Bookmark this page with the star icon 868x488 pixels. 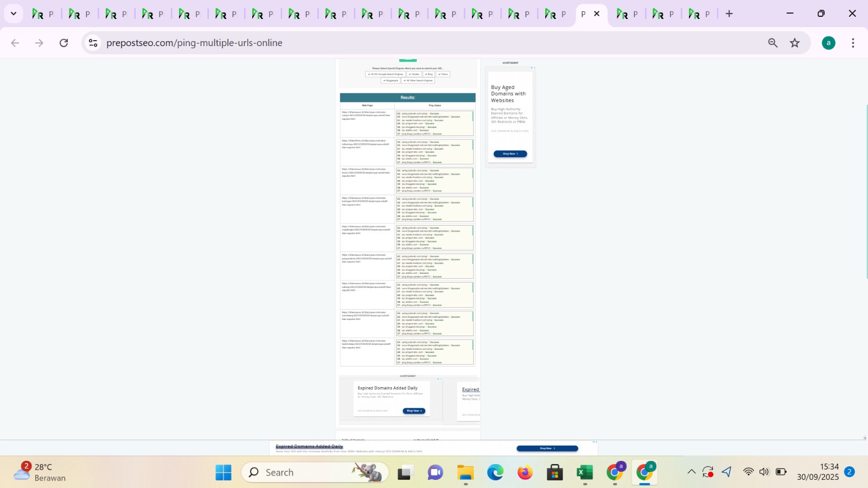(795, 43)
